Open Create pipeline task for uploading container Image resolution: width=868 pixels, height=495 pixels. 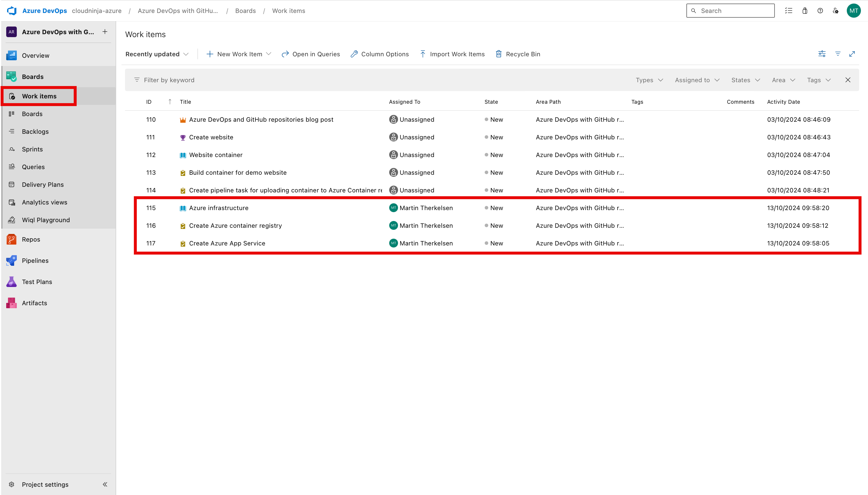[286, 190]
